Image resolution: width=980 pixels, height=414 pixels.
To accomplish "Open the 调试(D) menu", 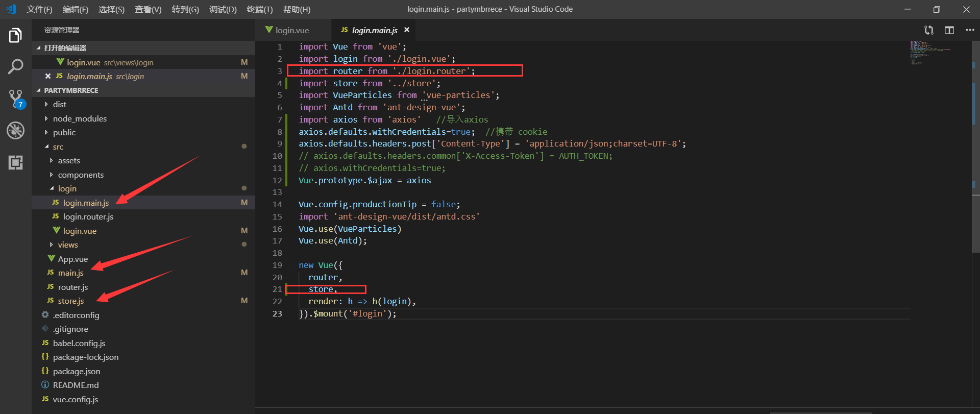I will pyautogui.click(x=223, y=9).
